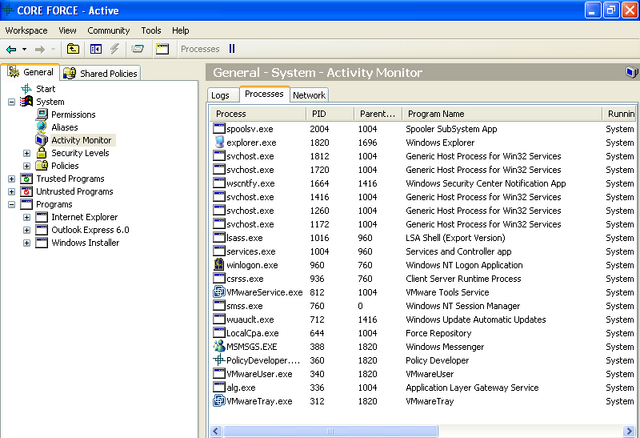640x438 pixels.
Task: Select the alg.exe process row
Action: click(423, 387)
